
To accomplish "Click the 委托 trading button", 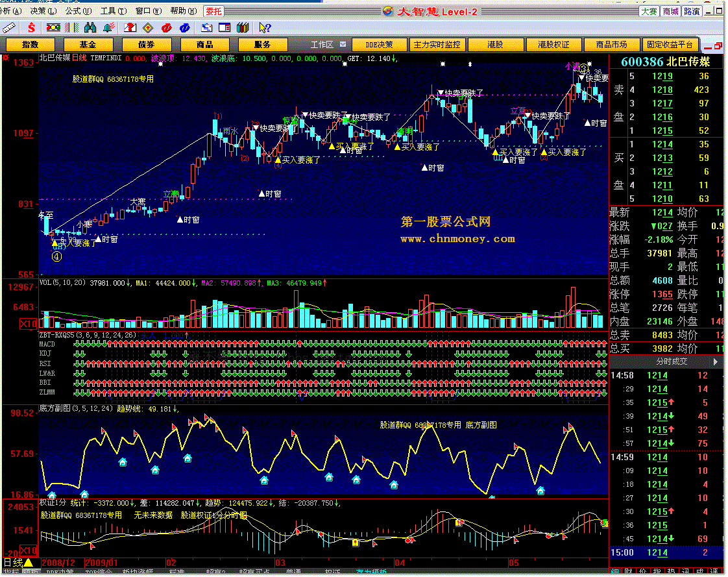I will pyautogui.click(x=213, y=11).
